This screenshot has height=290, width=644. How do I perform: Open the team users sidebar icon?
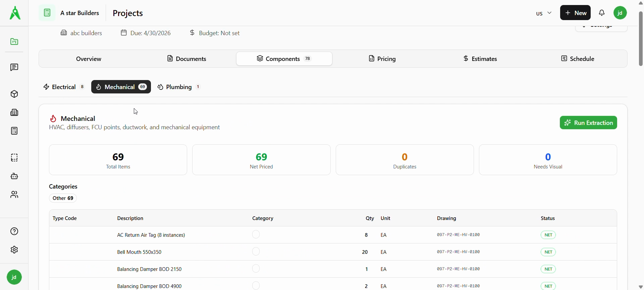(14, 195)
